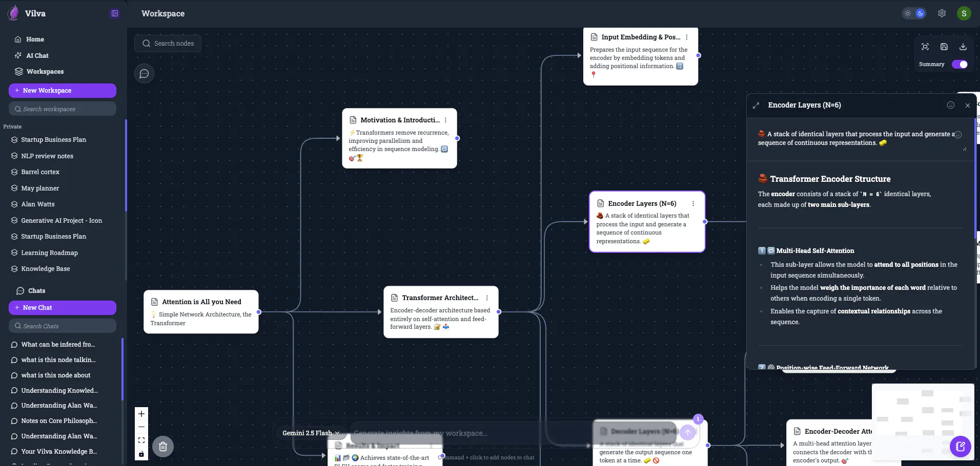
Task: Open settings with the gear icon
Action: click(942, 14)
